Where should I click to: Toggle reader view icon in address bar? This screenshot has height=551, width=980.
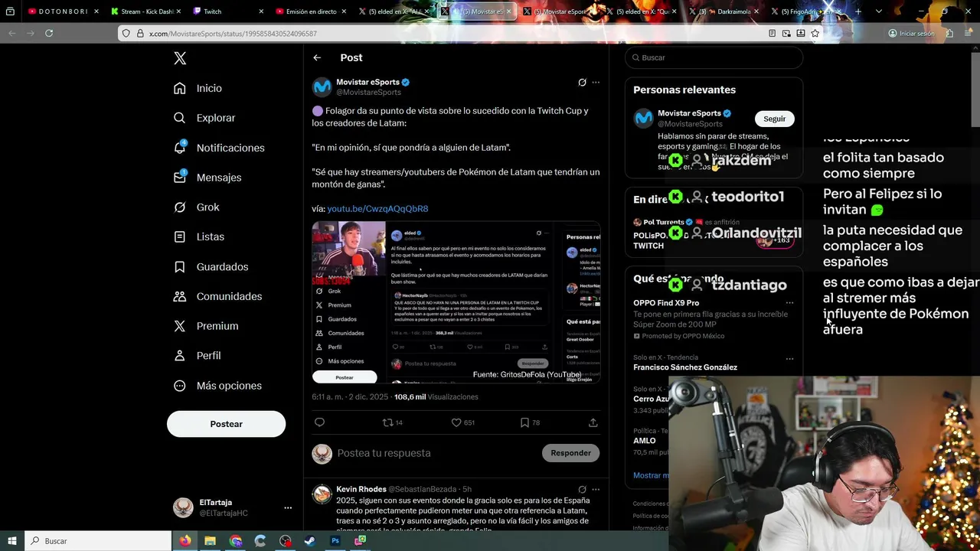click(x=772, y=34)
